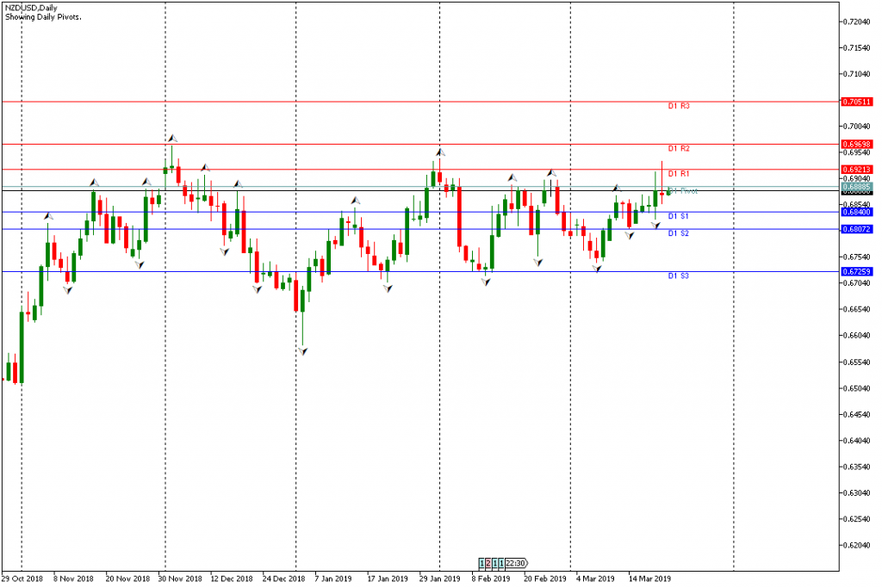Click the 0.70511 red price tag
This screenshot has height=588, width=882.
[857, 102]
